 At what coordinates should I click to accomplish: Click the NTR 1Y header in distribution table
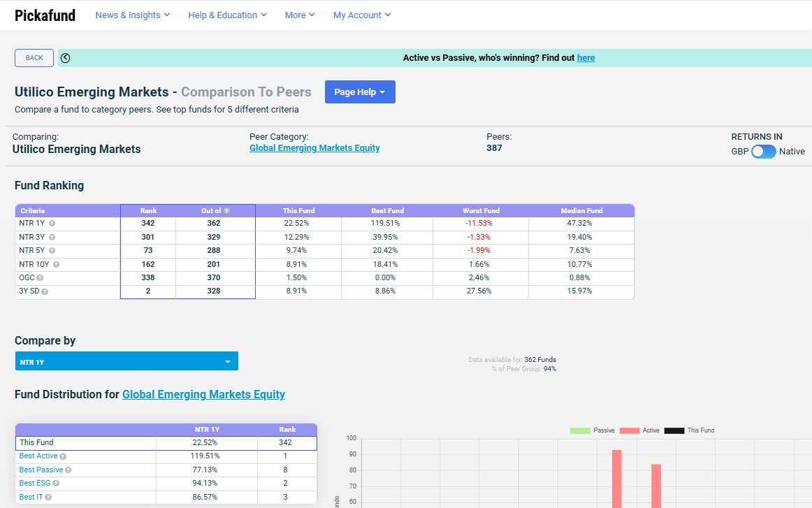click(x=207, y=430)
